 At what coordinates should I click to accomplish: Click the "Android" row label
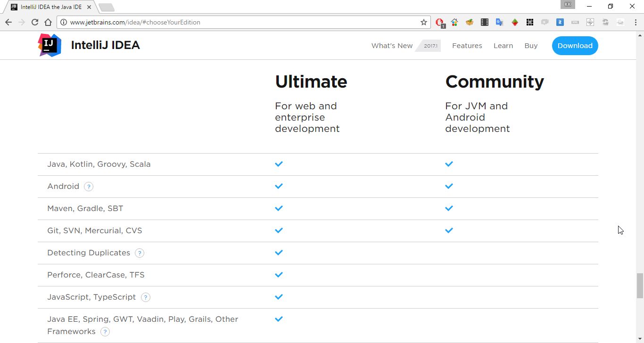(63, 187)
